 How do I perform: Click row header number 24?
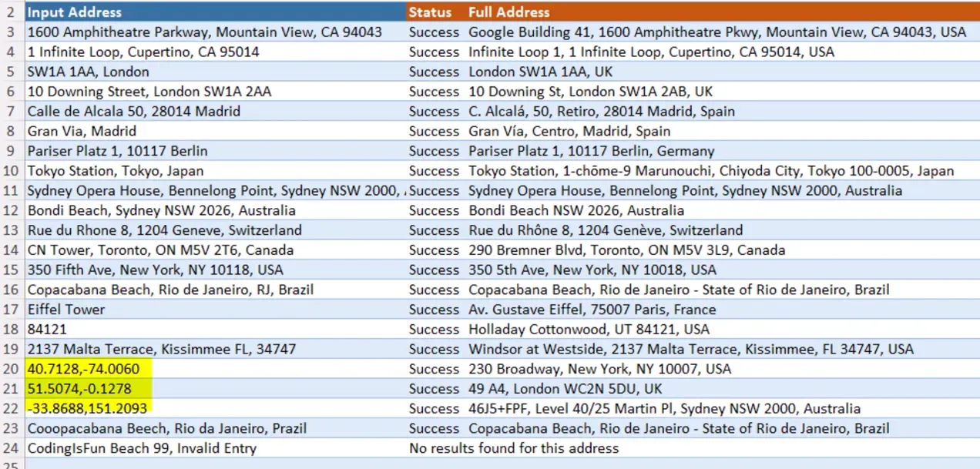click(12, 448)
